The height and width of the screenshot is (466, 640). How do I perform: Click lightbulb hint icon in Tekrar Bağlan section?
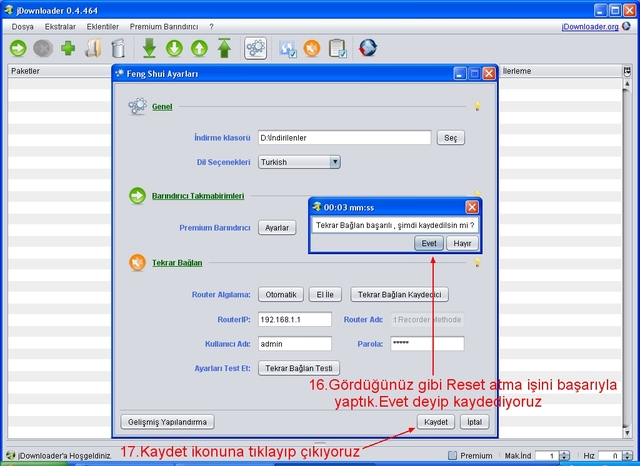[477, 262]
